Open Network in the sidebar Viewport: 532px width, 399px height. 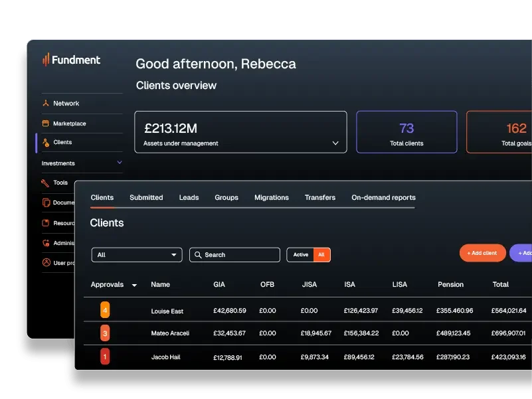tap(66, 103)
